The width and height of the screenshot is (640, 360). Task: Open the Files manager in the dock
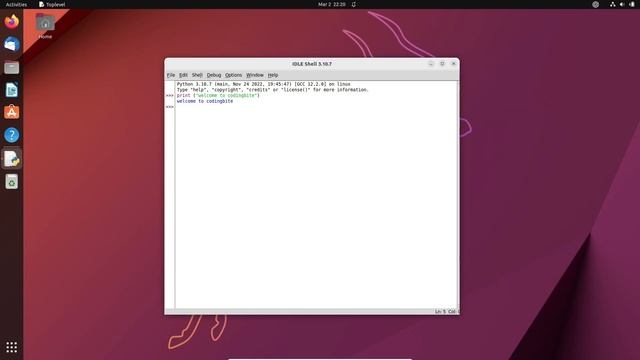click(11, 67)
